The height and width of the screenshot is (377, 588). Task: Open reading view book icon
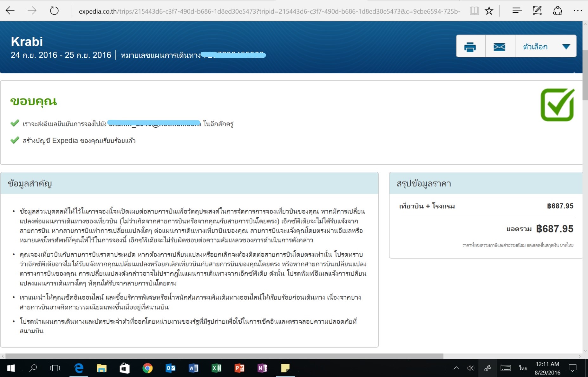pyautogui.click(x=474, y=11)
